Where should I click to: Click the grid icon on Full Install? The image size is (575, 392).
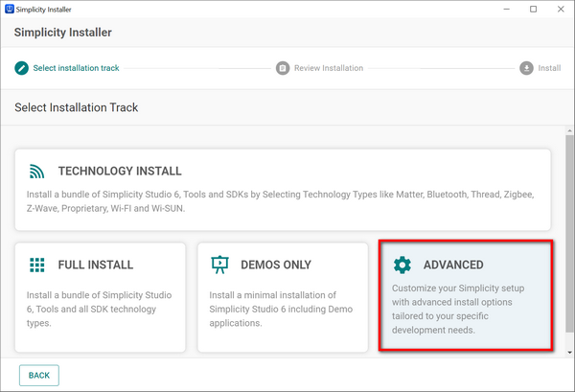[x=37, y=265]
